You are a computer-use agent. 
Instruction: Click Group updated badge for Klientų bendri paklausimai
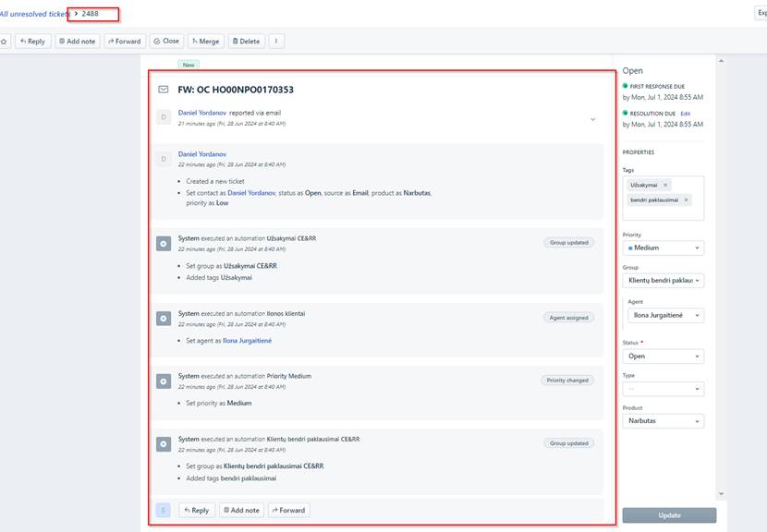(569, 443)
